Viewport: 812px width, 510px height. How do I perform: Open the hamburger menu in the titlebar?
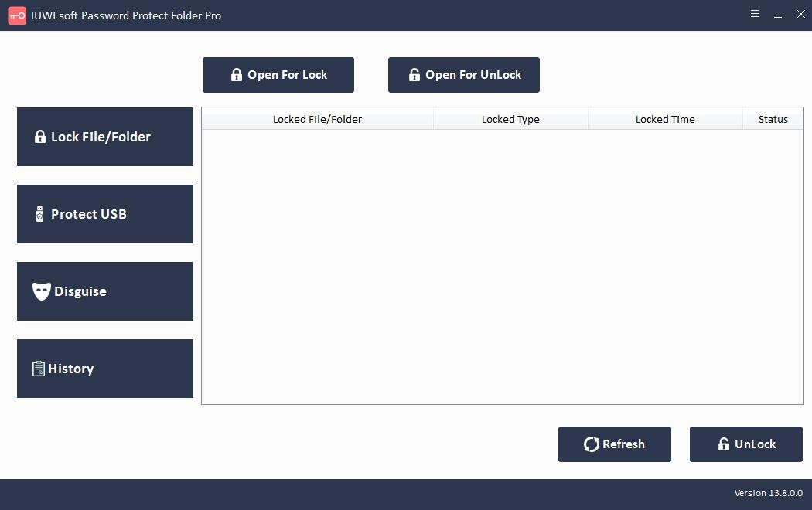coord(754,14)
